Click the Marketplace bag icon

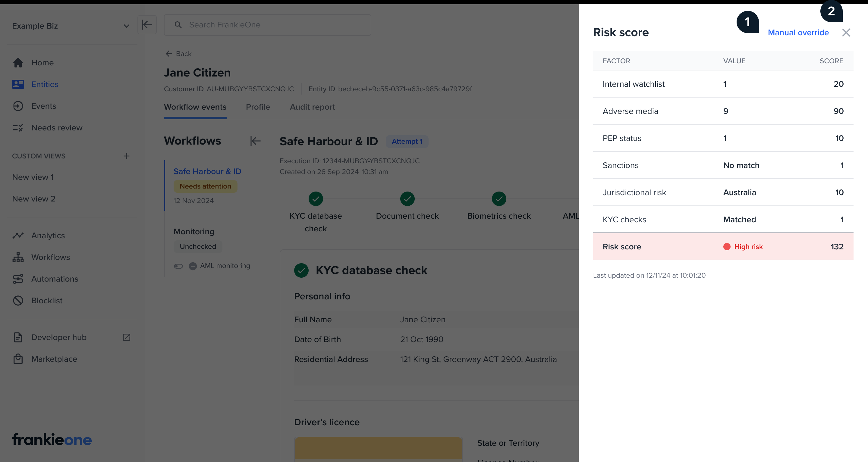18,359
